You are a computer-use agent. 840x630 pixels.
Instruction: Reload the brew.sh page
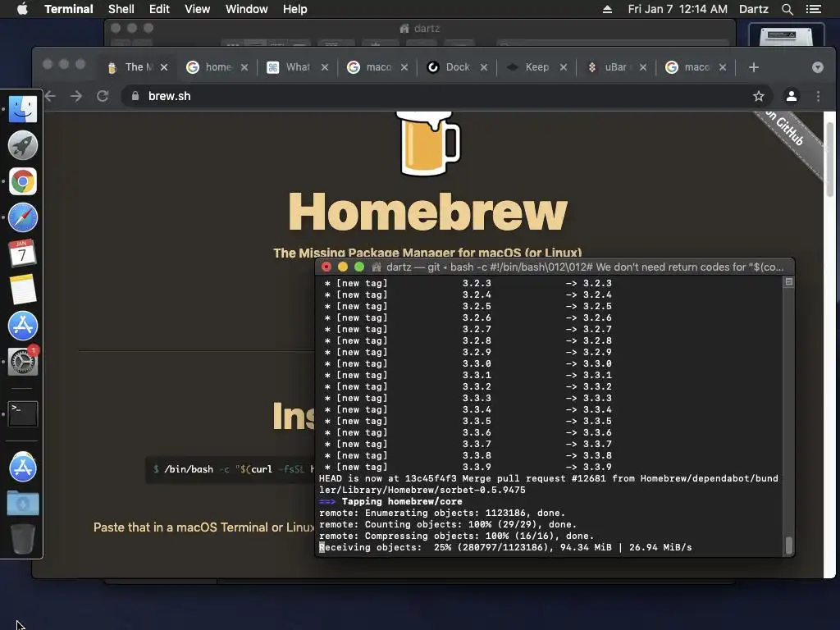[103, 96]
